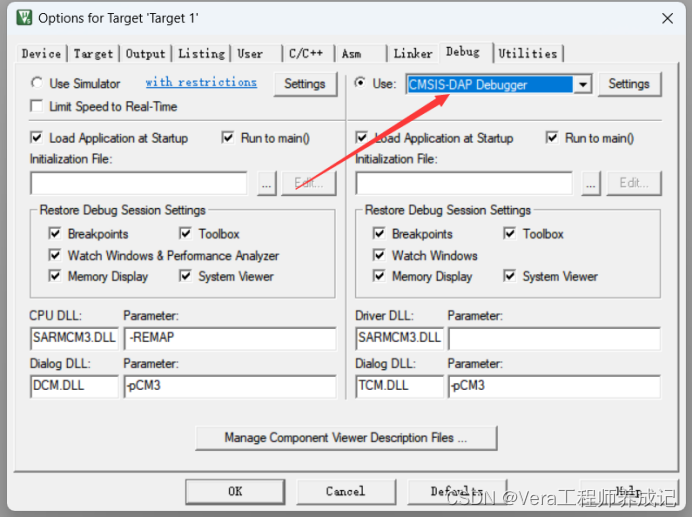Click simulator Initialization File input field
The height and width of the screenshot is (517, 692).
[139, 183]
